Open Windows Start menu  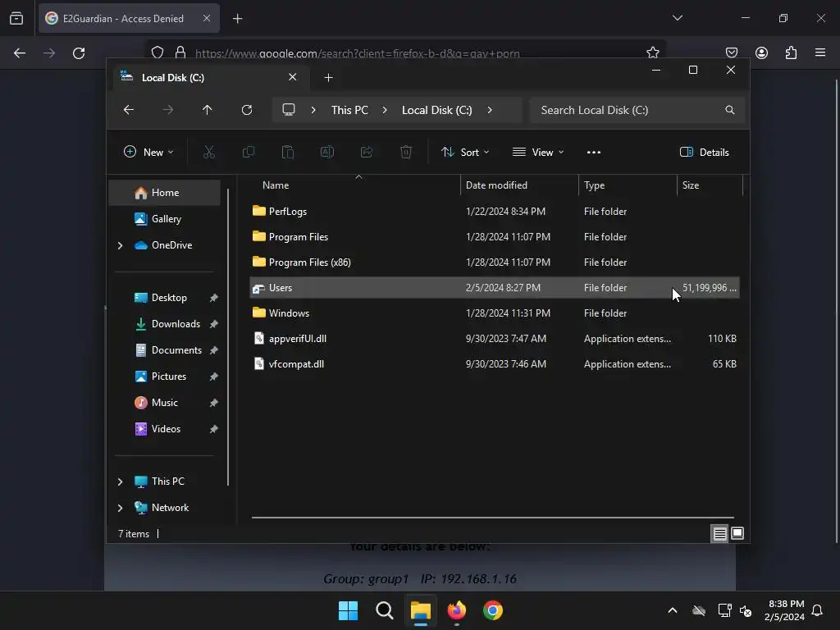[348, 610]
